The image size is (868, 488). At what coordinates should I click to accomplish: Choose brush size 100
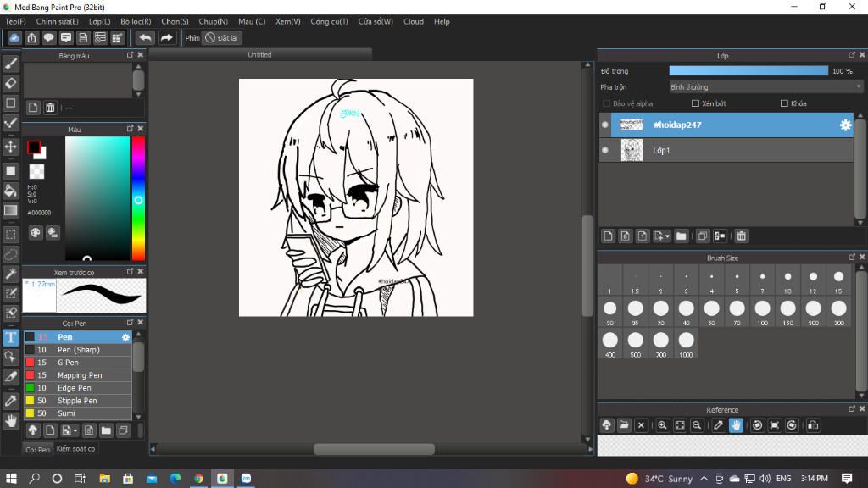pyautogui.click(x=762, y=312)
